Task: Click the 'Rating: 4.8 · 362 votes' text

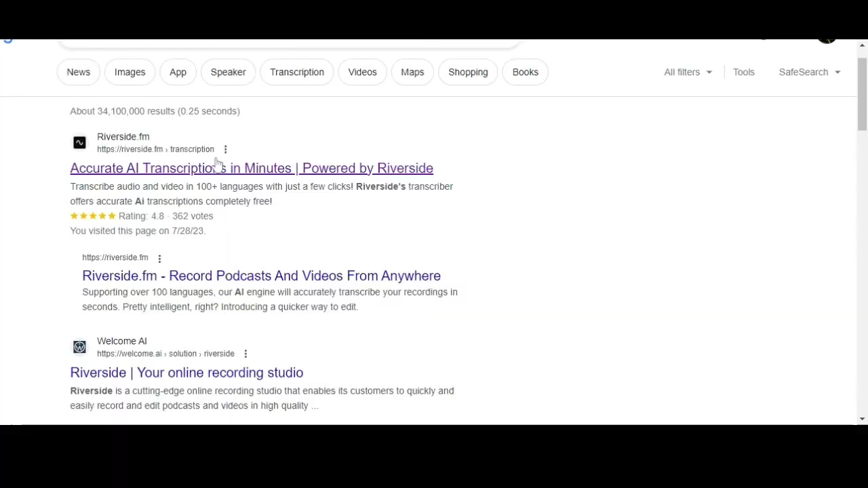Action: (166, 216)
